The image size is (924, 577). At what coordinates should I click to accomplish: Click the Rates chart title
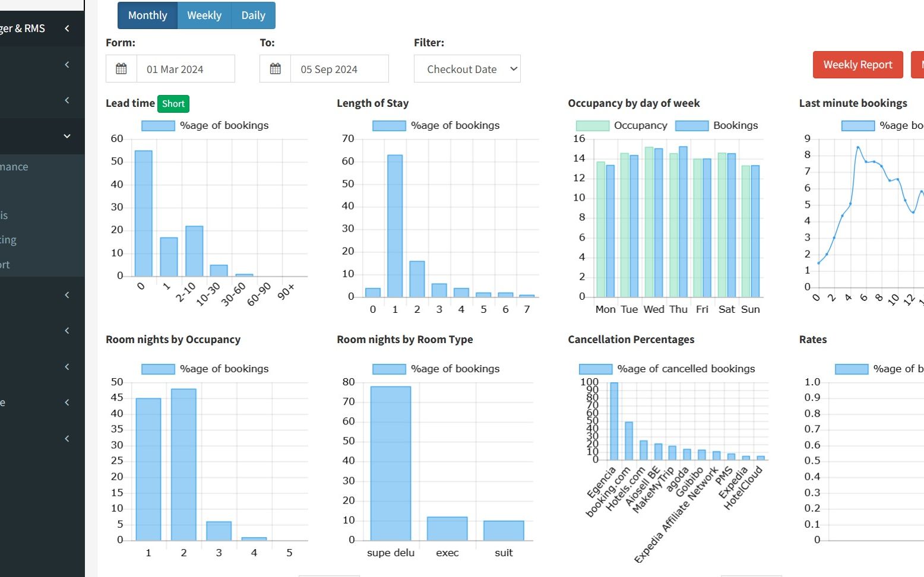tap(813, 340)
